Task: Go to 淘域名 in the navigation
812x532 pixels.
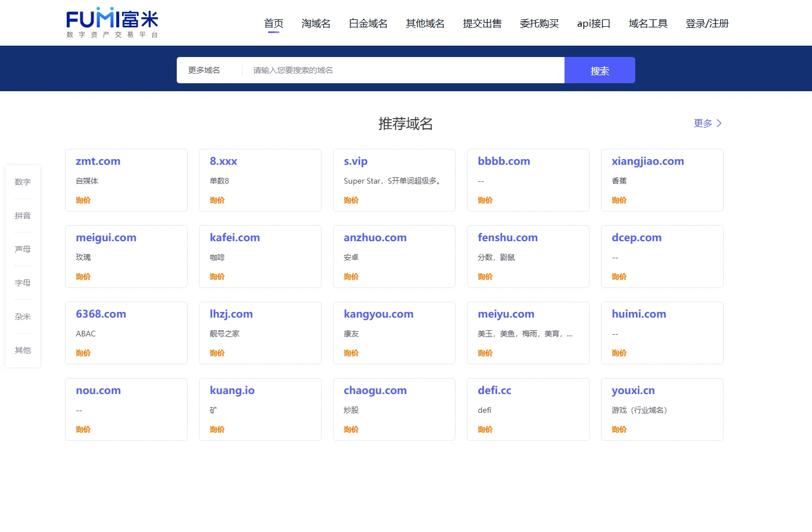Action: click(x=316, y=23)
